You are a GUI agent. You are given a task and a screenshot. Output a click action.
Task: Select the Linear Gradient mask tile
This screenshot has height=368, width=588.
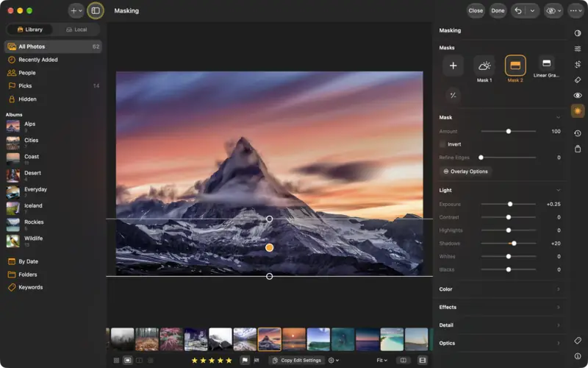pyautogui.click(x=546, y=64)
